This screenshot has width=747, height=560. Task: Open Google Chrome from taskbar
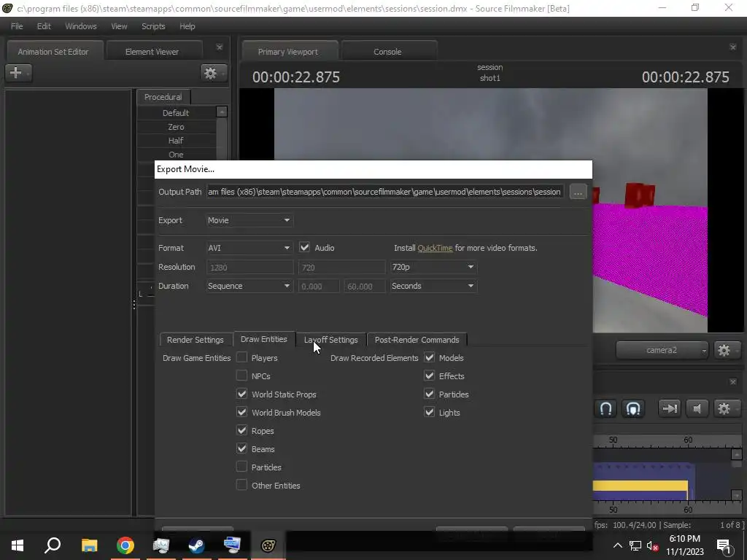tap(125, 545)
